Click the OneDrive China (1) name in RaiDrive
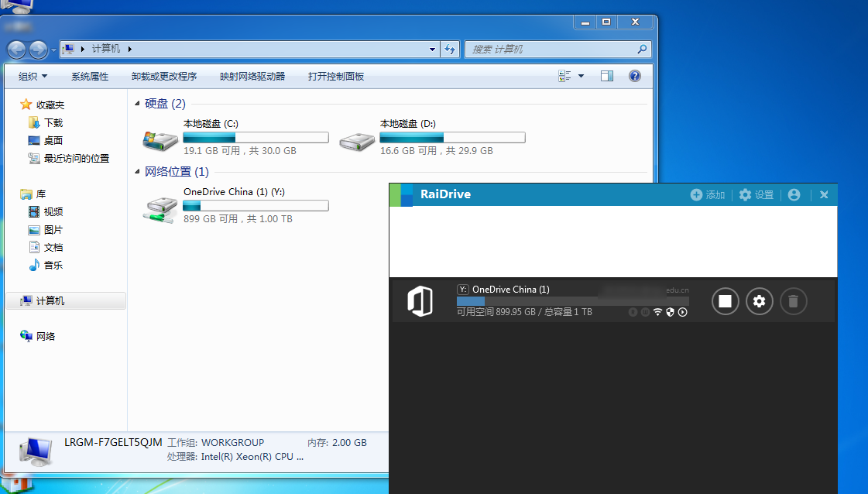This screenshot has height=494, width=868. click(x=511, y=289)
